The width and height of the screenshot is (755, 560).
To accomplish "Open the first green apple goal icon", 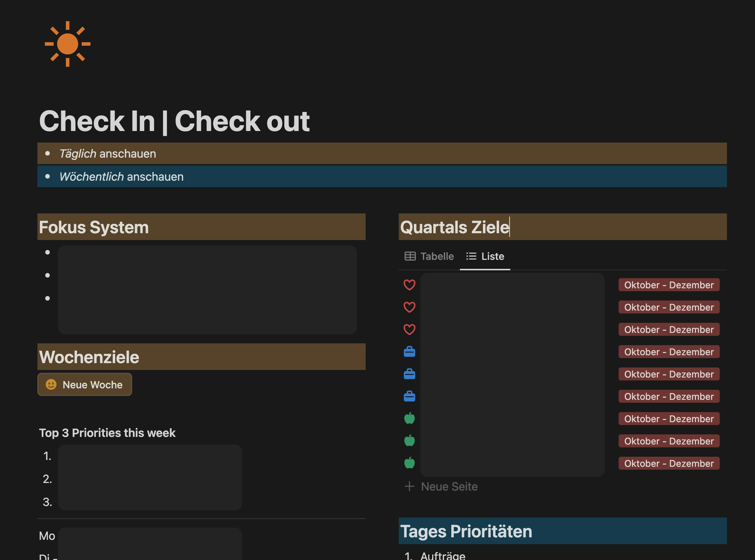I will (x=410, y=419).
